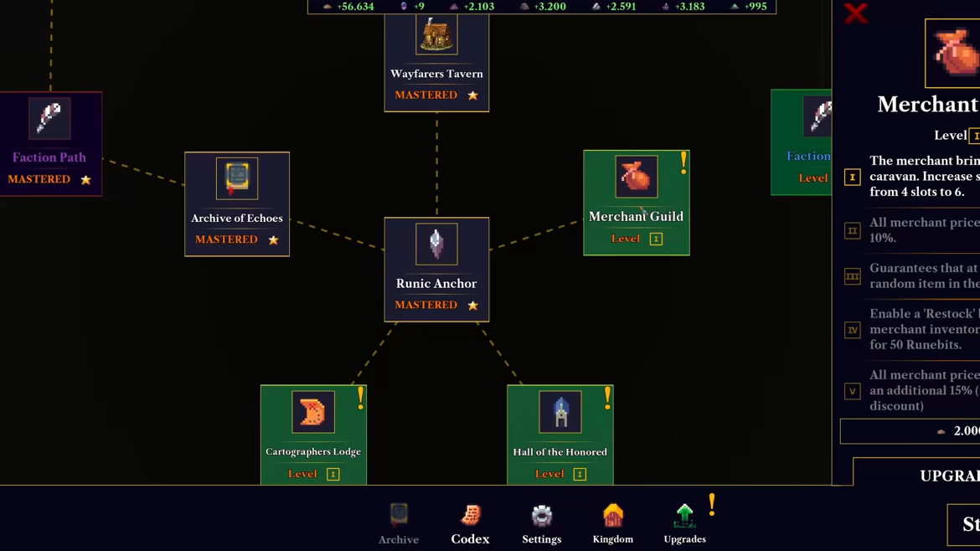Select the Hall of the Honored icon
Screen dimensions: 980x551
560,412
